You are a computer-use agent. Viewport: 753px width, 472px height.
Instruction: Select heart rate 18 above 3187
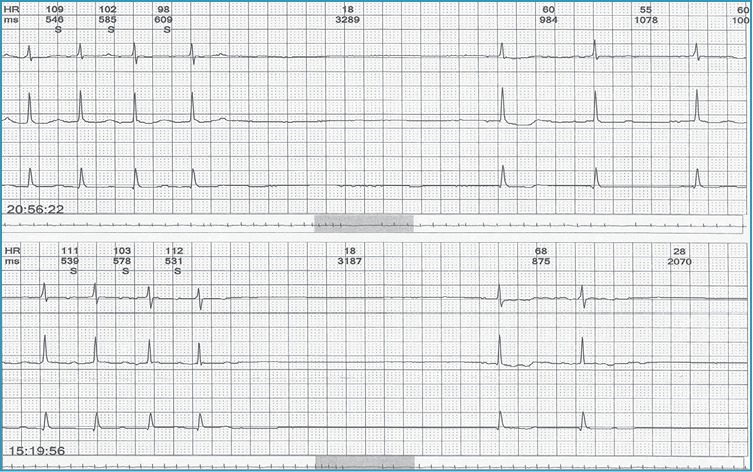click(350, 251)
